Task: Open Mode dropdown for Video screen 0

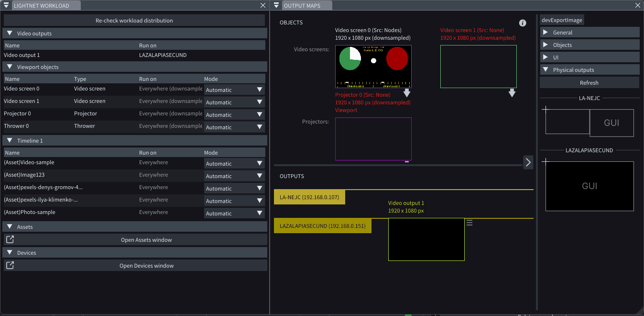Action: 234,90
